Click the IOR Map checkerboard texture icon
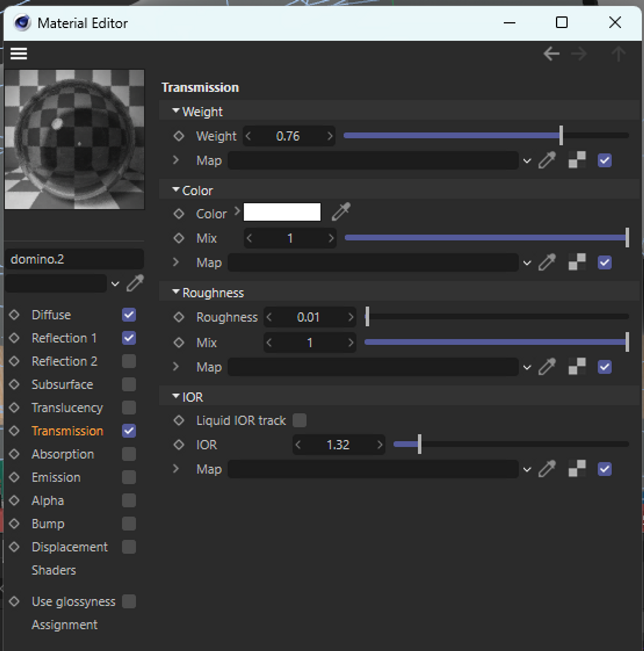The height and width of the screenshot is (651, 644). (x=577, y=469)
